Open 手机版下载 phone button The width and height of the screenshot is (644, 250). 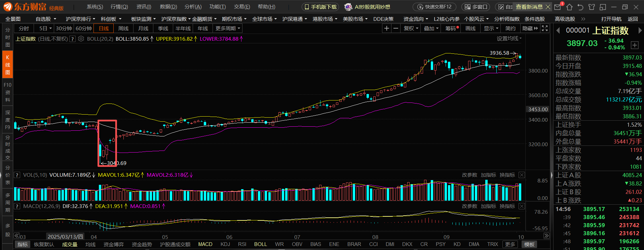point(320,7)
